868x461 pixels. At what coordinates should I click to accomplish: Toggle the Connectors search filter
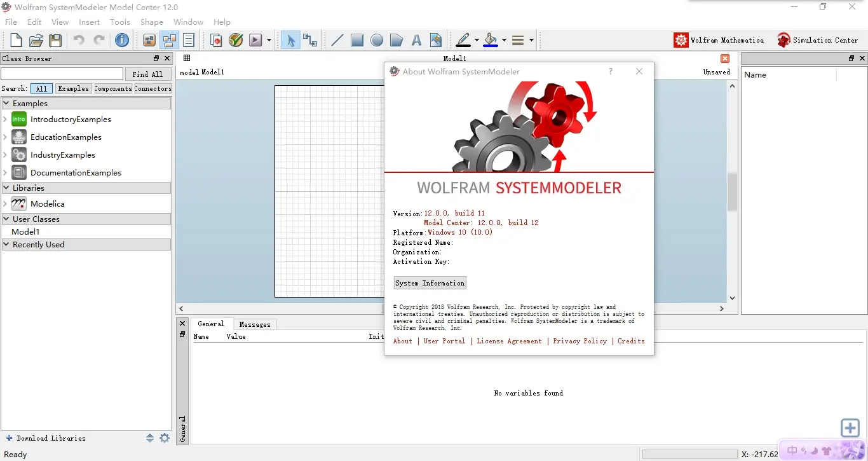point(153,88)
